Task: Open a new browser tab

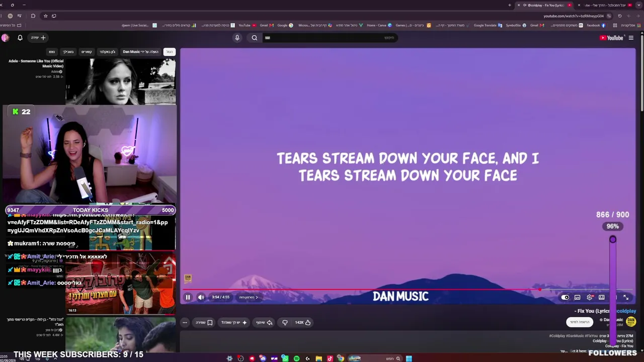Action: coord(510,5)
